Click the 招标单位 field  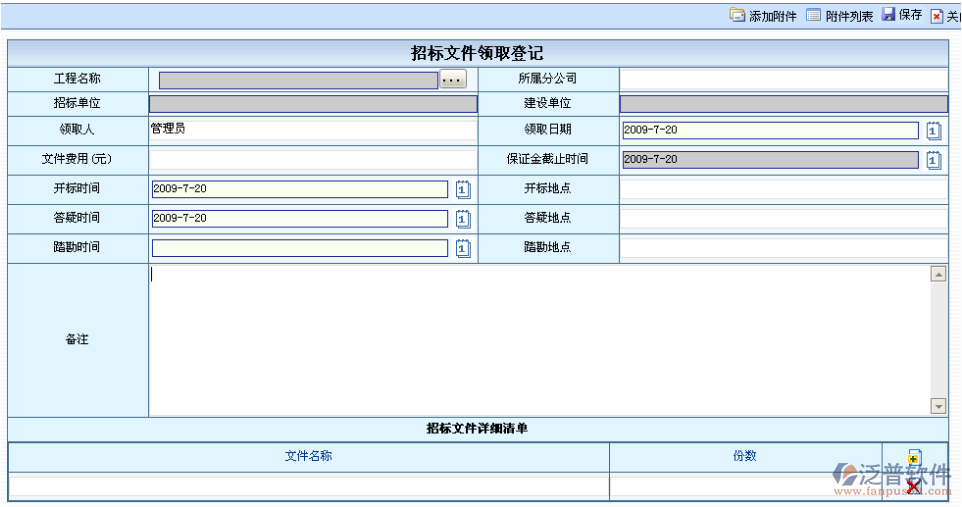pyautogui.click(x=313, y=104)
